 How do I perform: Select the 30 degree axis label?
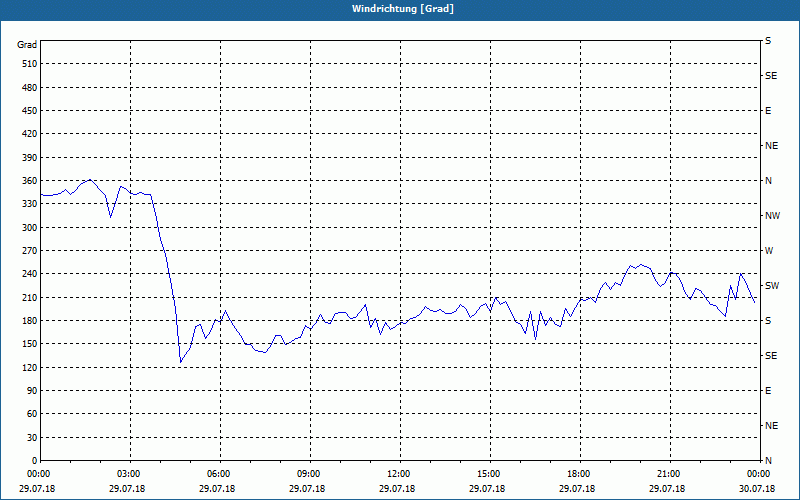[31, 437]
